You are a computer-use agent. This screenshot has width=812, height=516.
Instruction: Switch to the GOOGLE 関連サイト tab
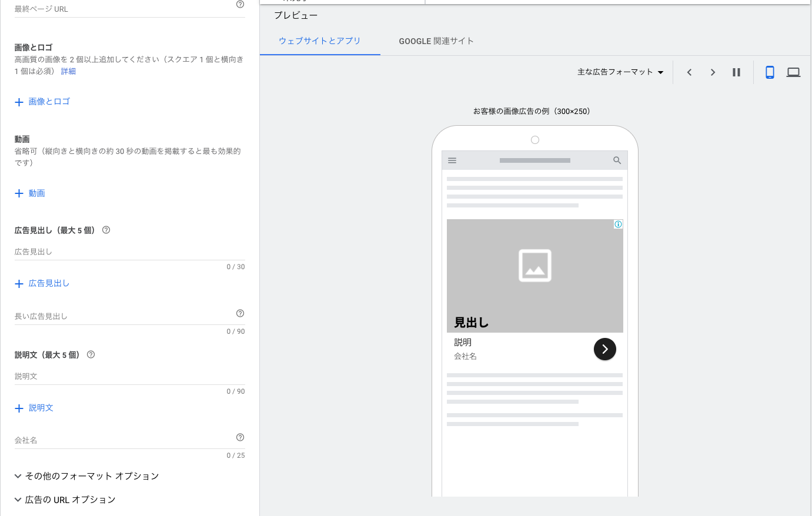pyautogui.click(x=436, y=41)
